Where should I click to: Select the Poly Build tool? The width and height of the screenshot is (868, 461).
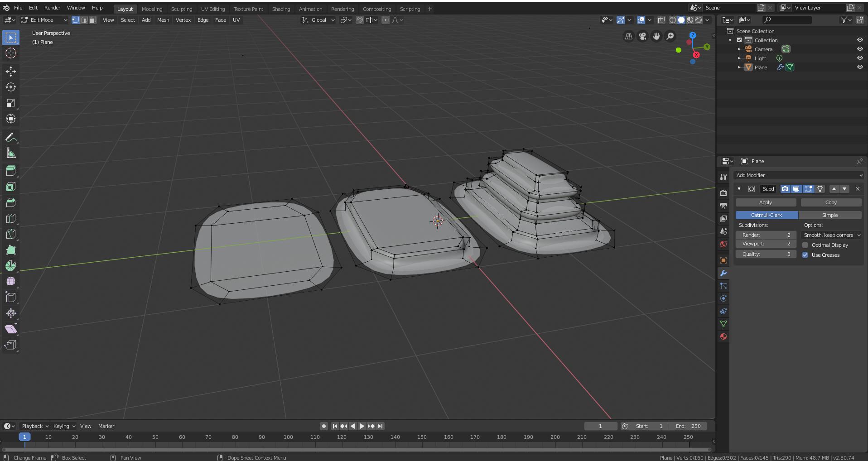tap(11, 250)
